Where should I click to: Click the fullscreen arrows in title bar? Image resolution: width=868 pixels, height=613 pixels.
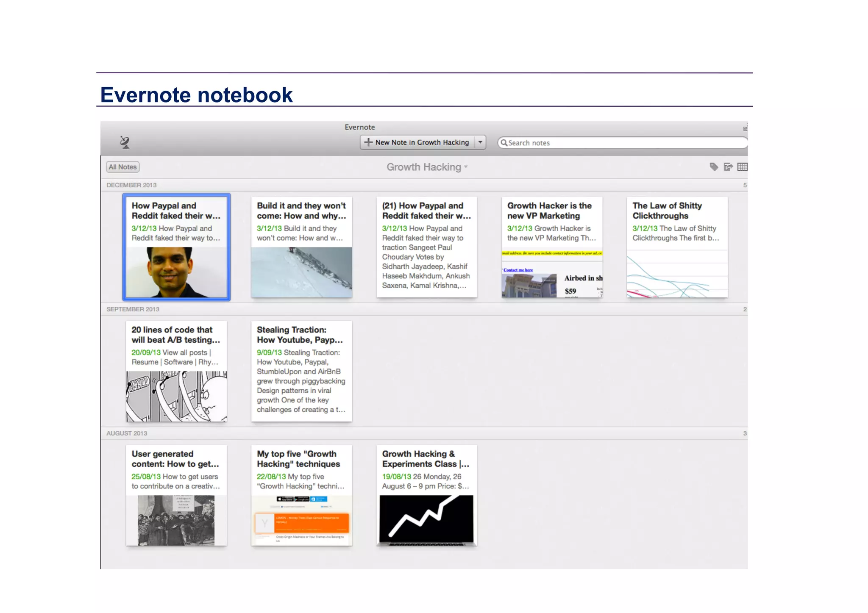745,128
